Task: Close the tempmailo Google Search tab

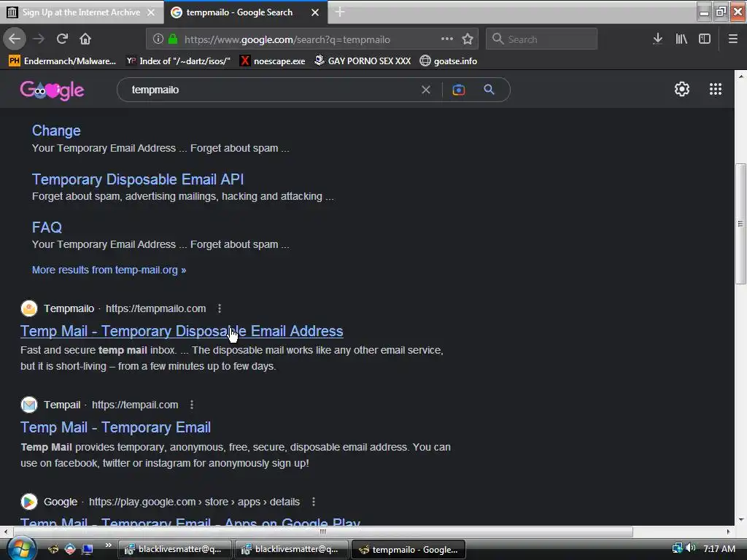Action: (315, 12)
